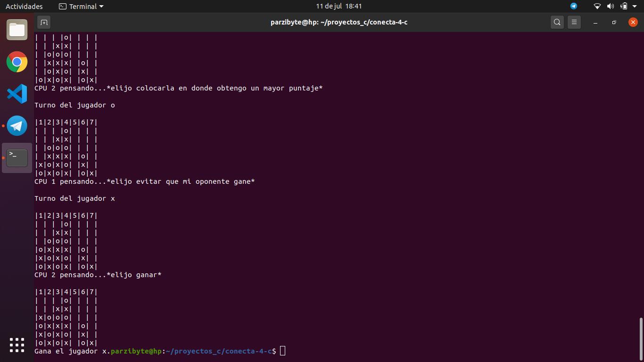Viewport: 644px width, 362px height.
Task: Select the Terminal icon in dock
Action: [x=17, y=158]
